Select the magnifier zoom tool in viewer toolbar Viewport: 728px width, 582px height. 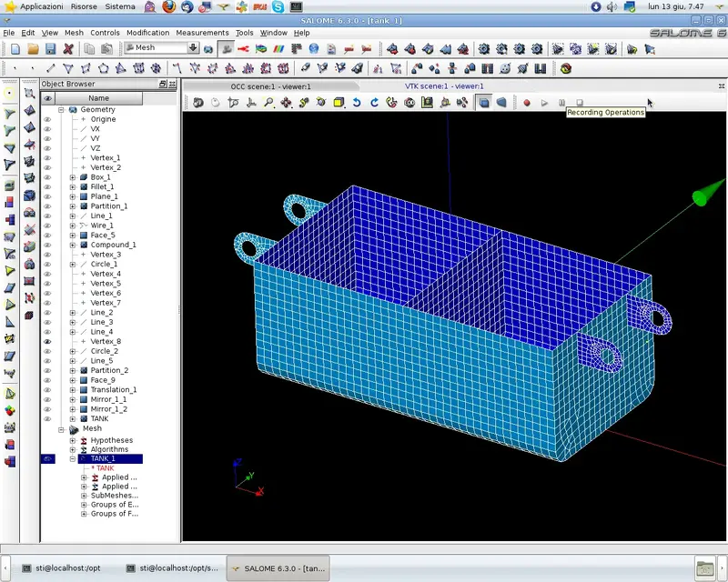(268, 103)
